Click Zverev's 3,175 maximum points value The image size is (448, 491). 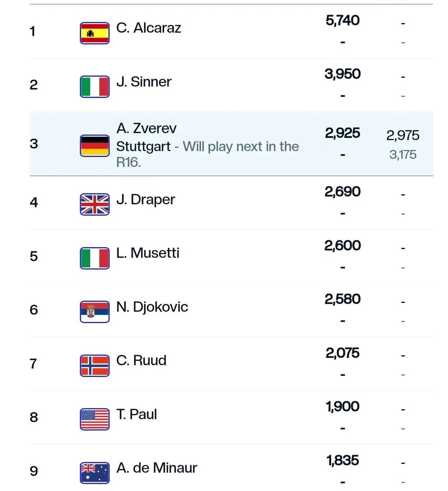[x=403, y=154]
